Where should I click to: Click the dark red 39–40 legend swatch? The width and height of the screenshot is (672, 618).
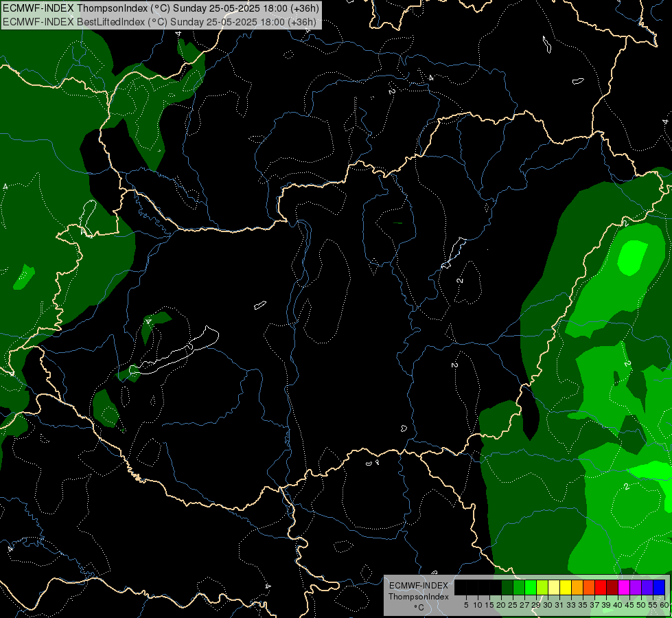[612, 588]
